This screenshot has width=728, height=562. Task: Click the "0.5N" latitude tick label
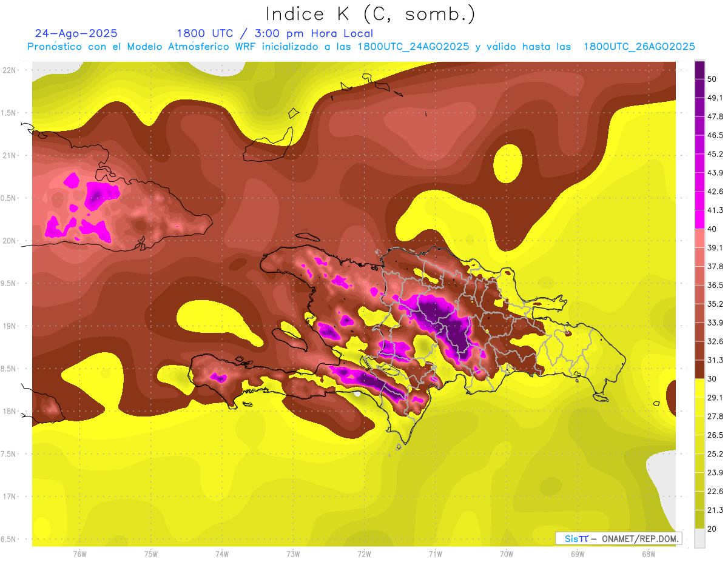[x=9, y=198]
